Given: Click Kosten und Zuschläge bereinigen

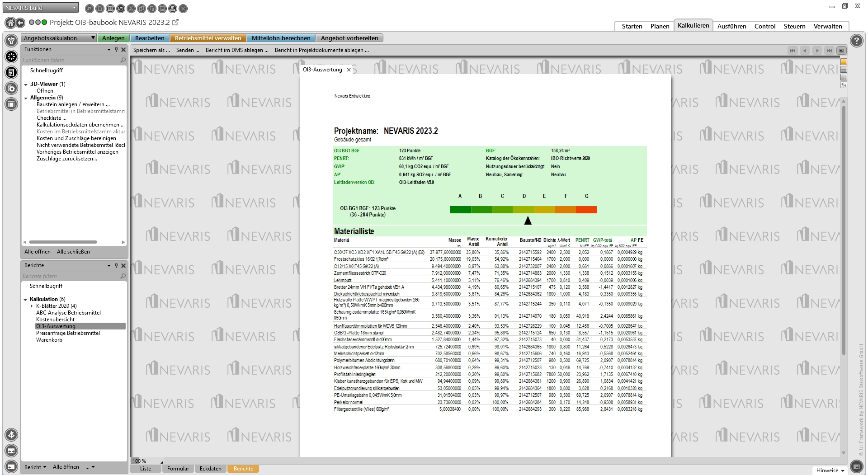Looking at the screenshot, I should point(76,138).
